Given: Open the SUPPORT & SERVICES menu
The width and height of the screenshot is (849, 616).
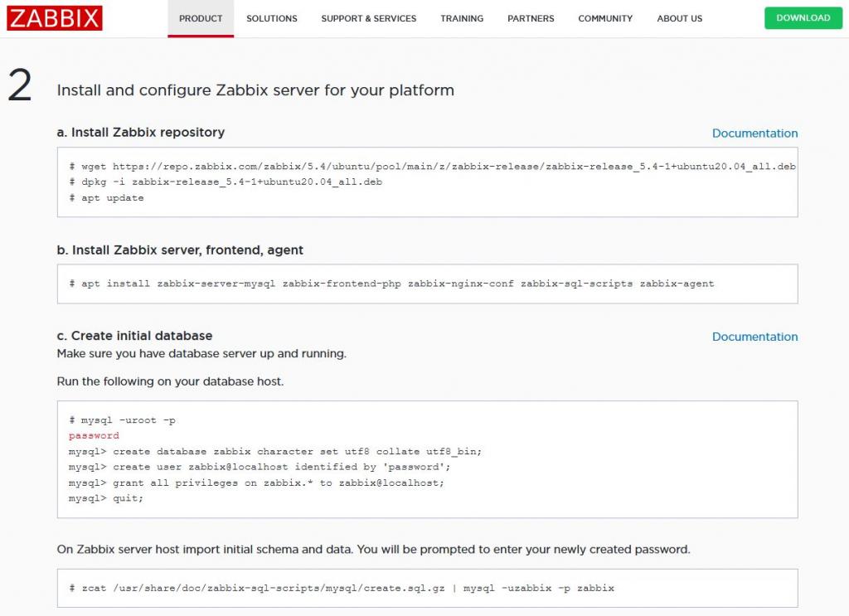Looking at the screenshot, I should (x=369, y=18).
